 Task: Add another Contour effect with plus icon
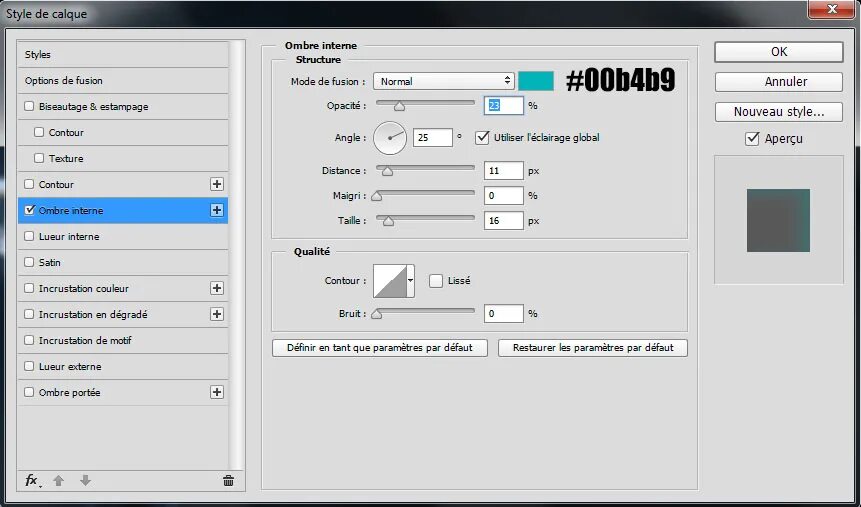click(x=217, y=184)
